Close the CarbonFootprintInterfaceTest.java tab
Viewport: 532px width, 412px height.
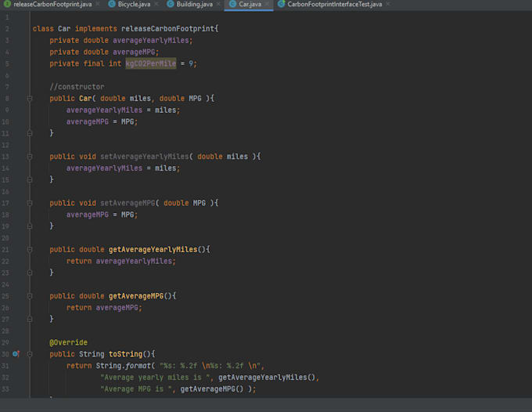(x=388, y=4)
